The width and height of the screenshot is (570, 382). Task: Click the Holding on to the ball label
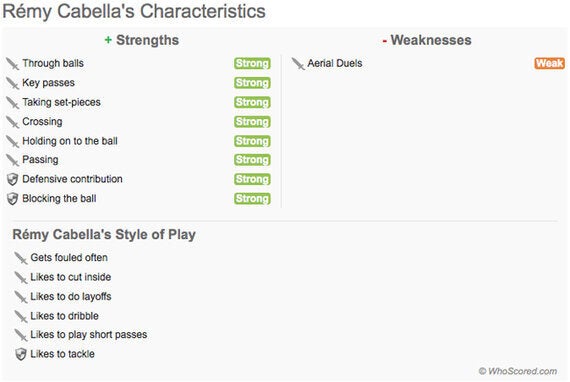70,141
